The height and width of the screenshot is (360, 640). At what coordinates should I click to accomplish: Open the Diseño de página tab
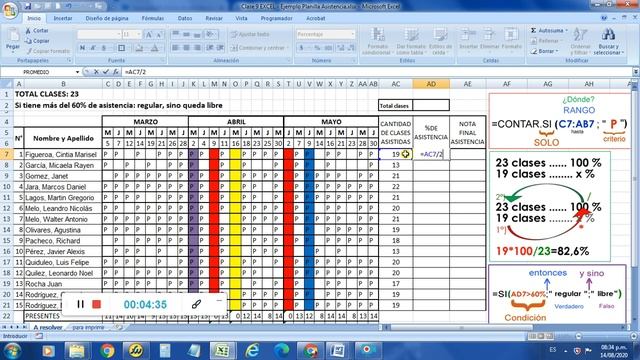coord(107,18)
